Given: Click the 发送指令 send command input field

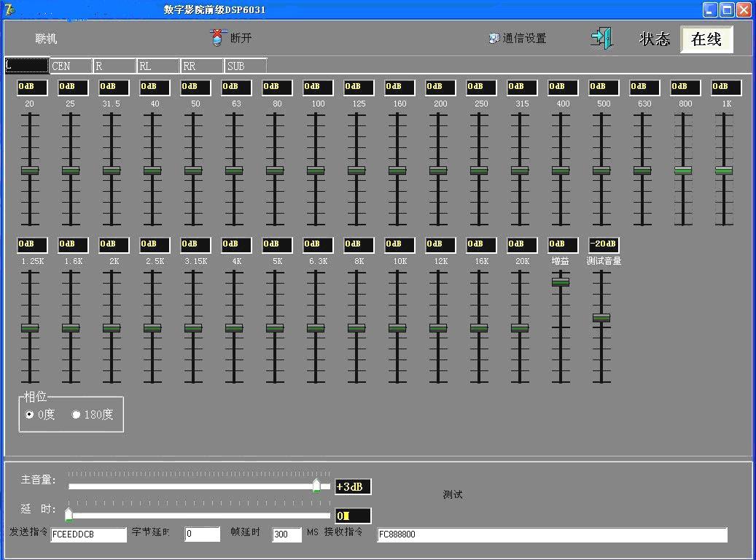Looking at the screenshot, I should 88,534.
